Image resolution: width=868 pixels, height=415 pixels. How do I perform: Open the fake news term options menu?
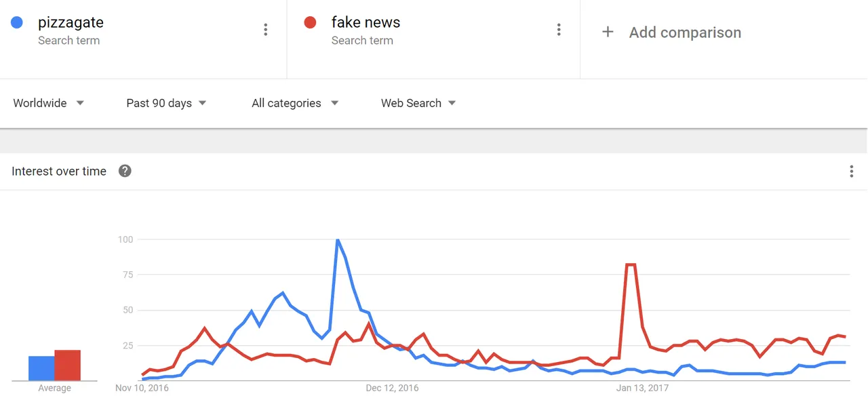click(559, 29)
